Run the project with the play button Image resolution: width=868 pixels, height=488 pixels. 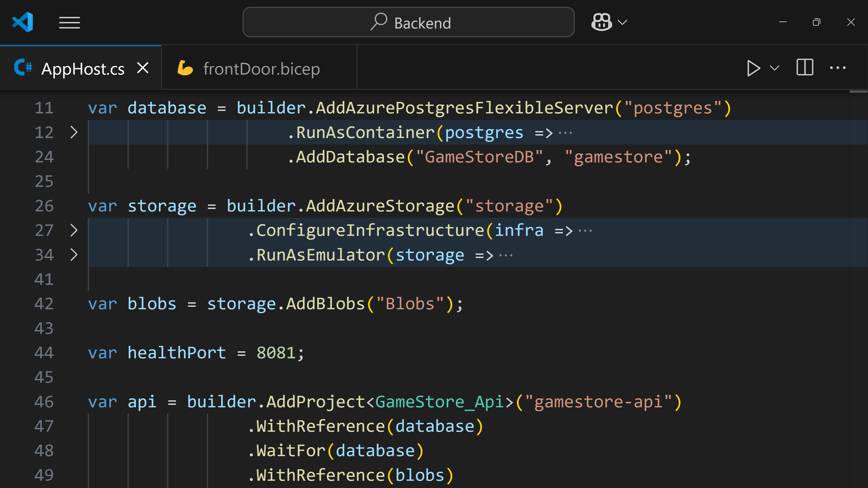753,68
